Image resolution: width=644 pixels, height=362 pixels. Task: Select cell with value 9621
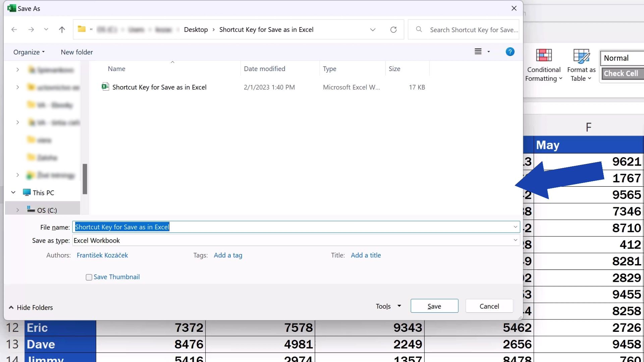coord(589,162)
